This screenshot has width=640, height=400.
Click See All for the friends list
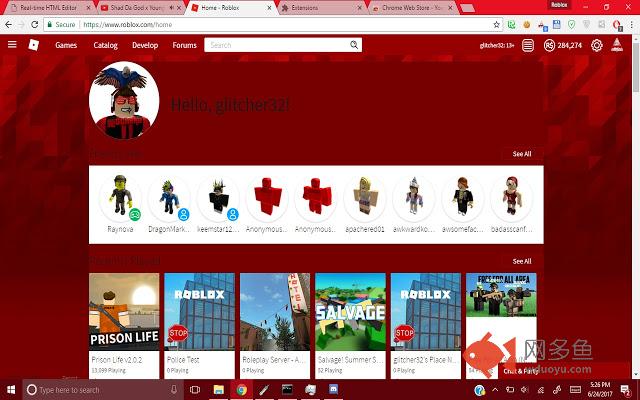click(x=522, y=154)
